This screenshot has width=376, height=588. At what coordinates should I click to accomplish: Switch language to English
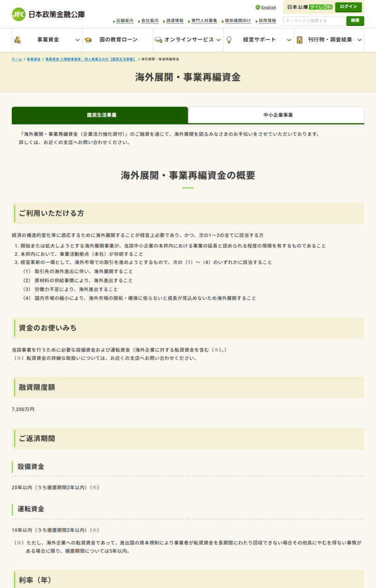pos(269,8)
